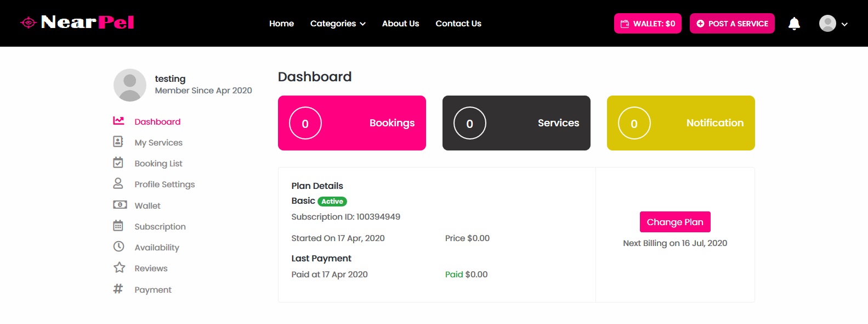Click the Post a Service button
This screenshot has height=324, width=868.
pos(732,24)
